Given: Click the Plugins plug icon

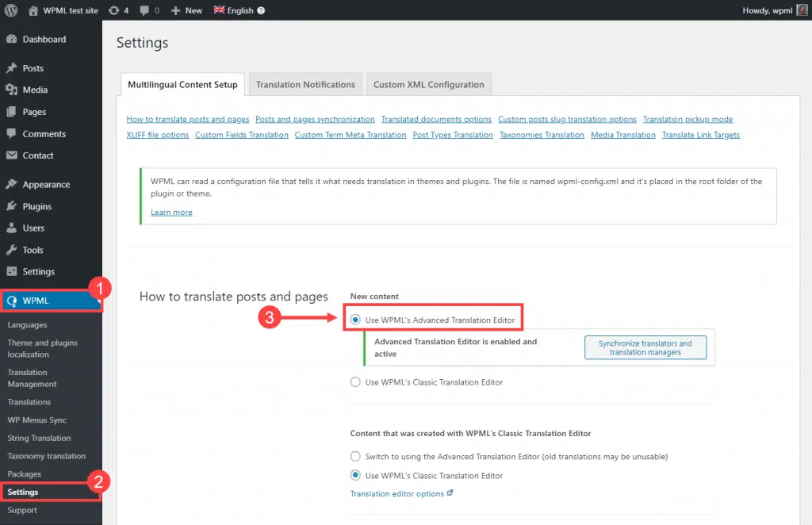Looking at the screenshot, I should point(11,206).
